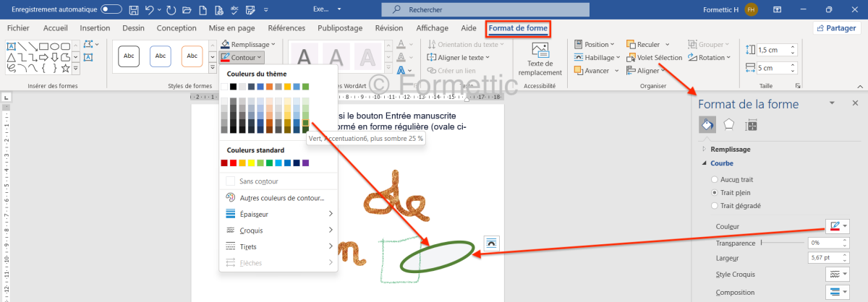Click the Undo arrow icon

coord(150,10)
